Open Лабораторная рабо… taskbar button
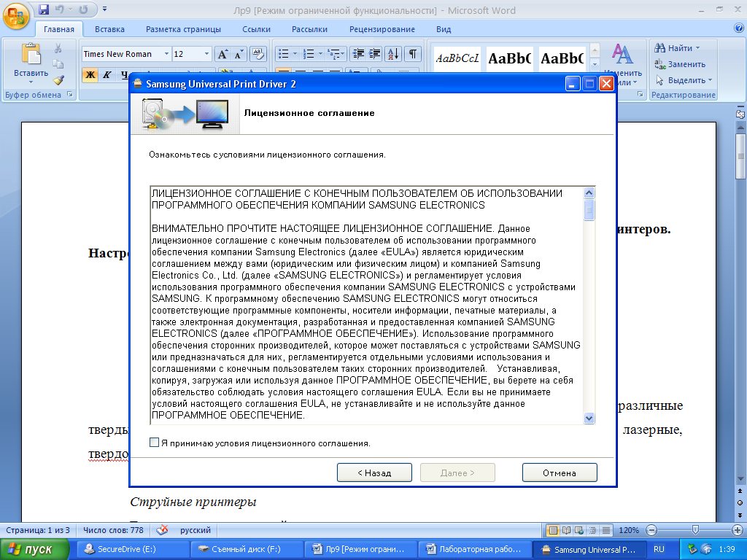747x560 pixels. pyautogui.click(x=473, y=549)
